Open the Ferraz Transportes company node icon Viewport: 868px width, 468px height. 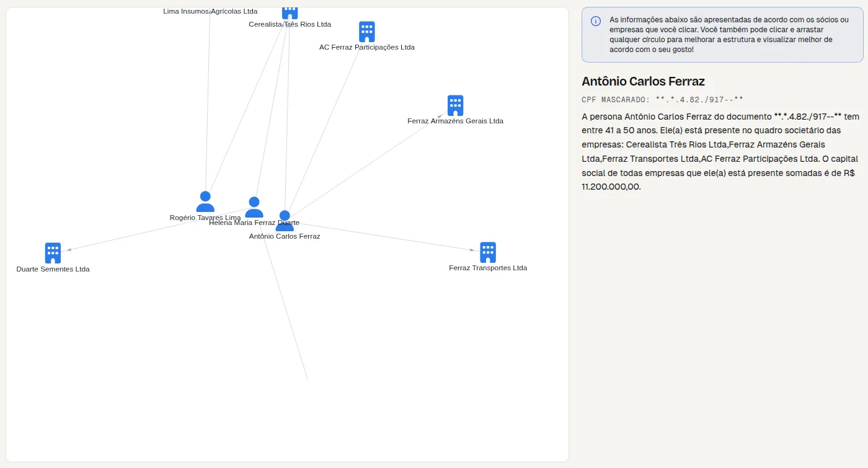[488, 252]
